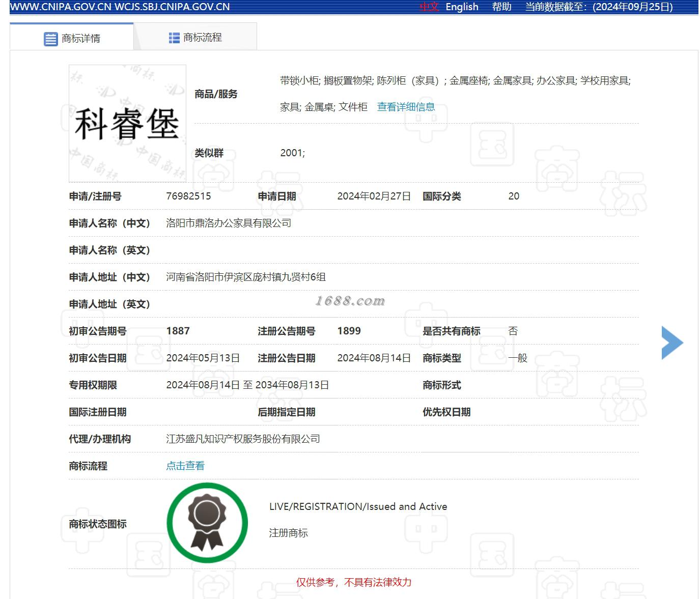Select registration number 76982515

[x=188, y=196]
